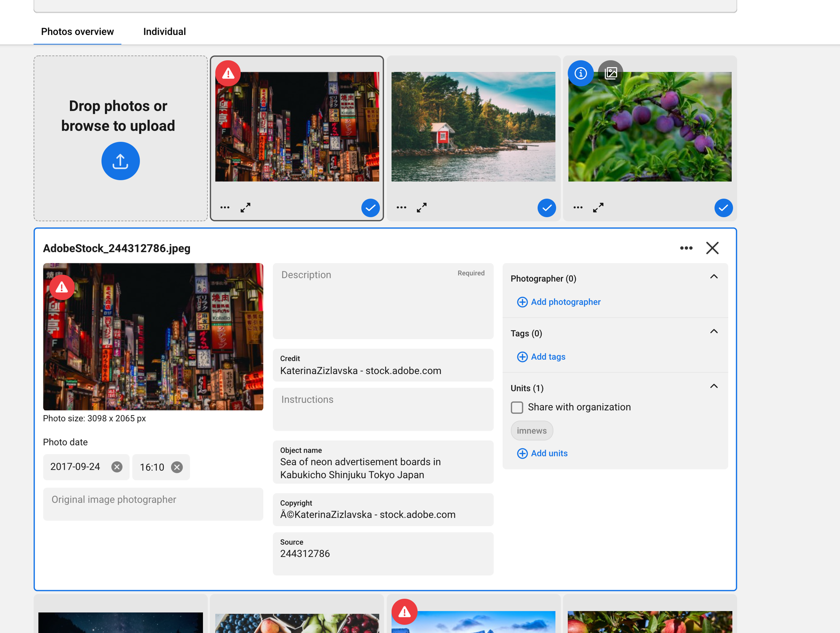Expand the Tokyo neon street photo fullscreen
840x633 pixels.
point(245,208)
